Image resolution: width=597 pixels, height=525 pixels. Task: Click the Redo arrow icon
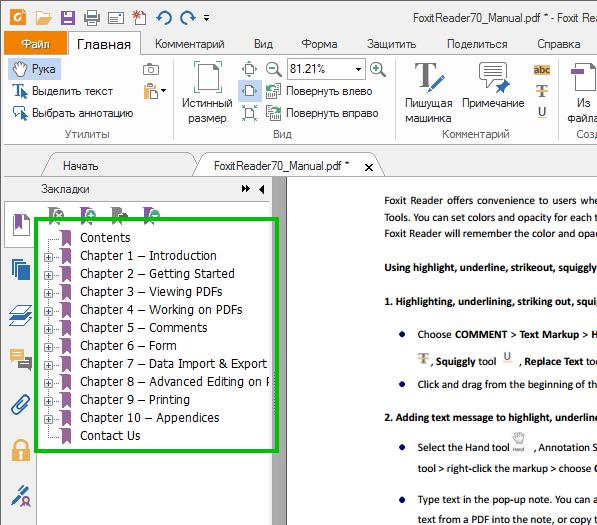coord(188,18)
